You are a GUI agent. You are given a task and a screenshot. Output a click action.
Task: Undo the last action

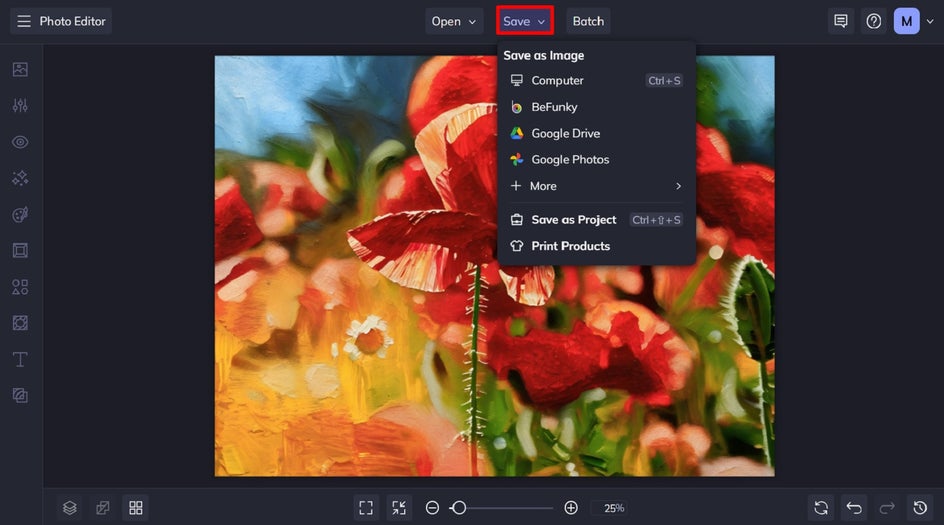click(854, 508)
